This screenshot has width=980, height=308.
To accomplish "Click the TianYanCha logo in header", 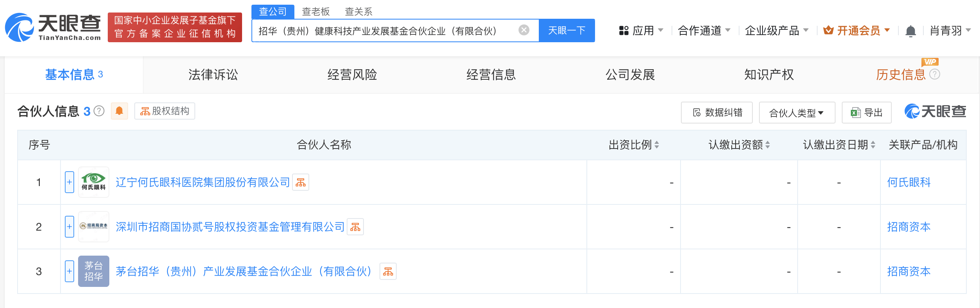I will [53, 27].
